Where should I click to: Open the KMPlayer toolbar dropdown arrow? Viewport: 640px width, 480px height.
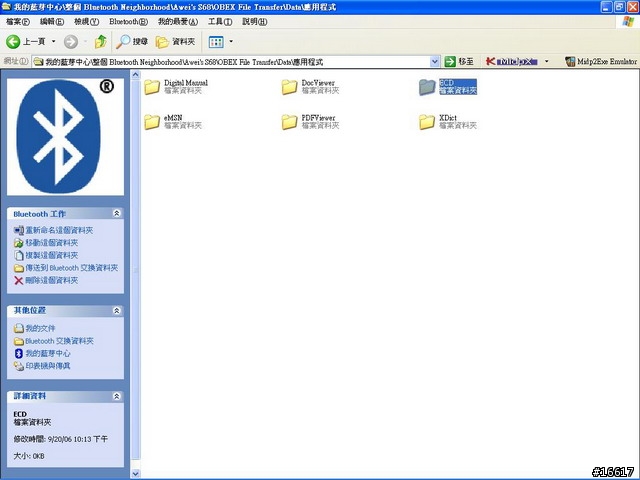pyautogui.click(x=547, y=62)
